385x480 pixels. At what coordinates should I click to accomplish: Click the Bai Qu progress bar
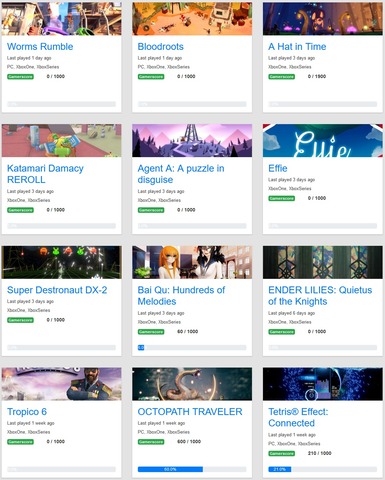[x=192, y=348]
